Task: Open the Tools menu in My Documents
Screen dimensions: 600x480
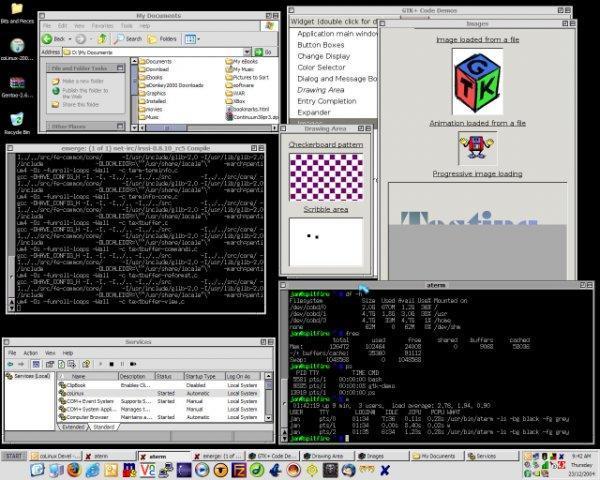Action: 127,26
